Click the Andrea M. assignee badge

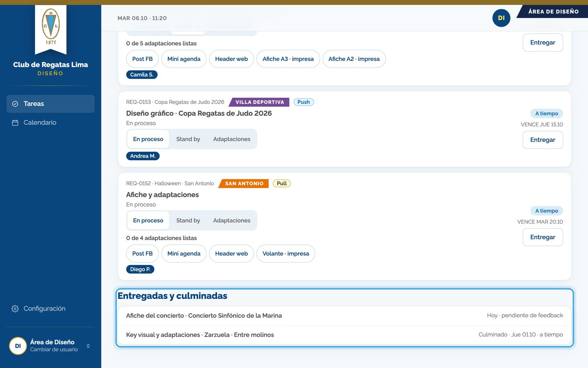(143, 156)
